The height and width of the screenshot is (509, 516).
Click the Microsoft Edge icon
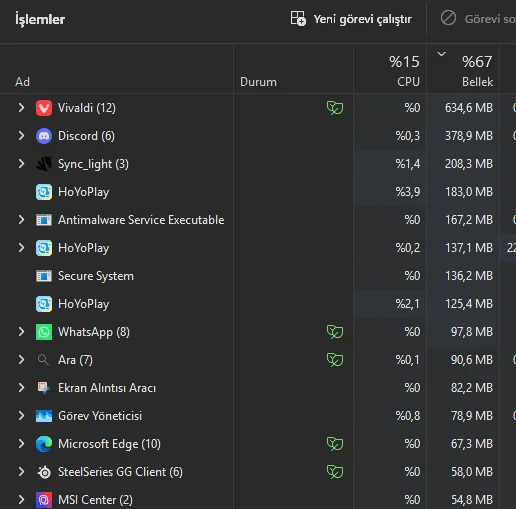pyautogui.click(x=44, y=444)
